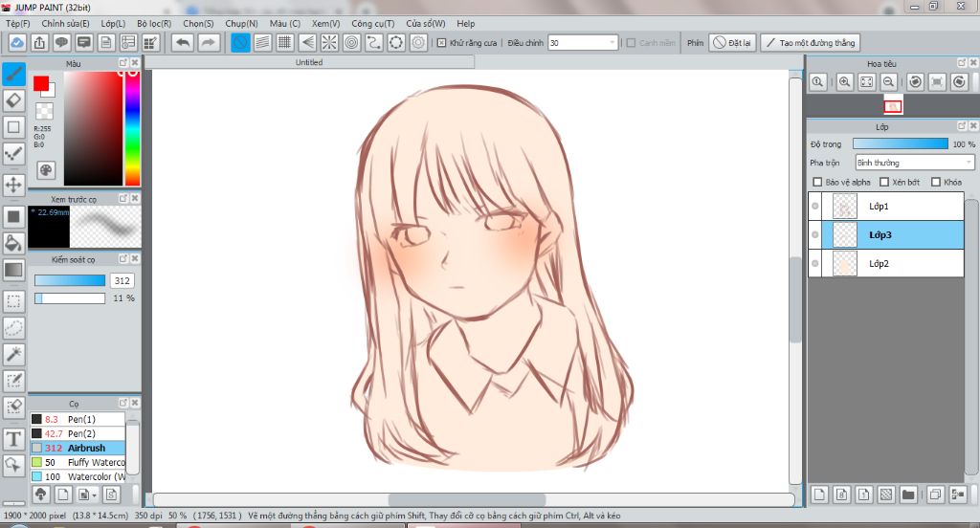
Task: Toggle the Khóa checkbox
Action: 936,182
